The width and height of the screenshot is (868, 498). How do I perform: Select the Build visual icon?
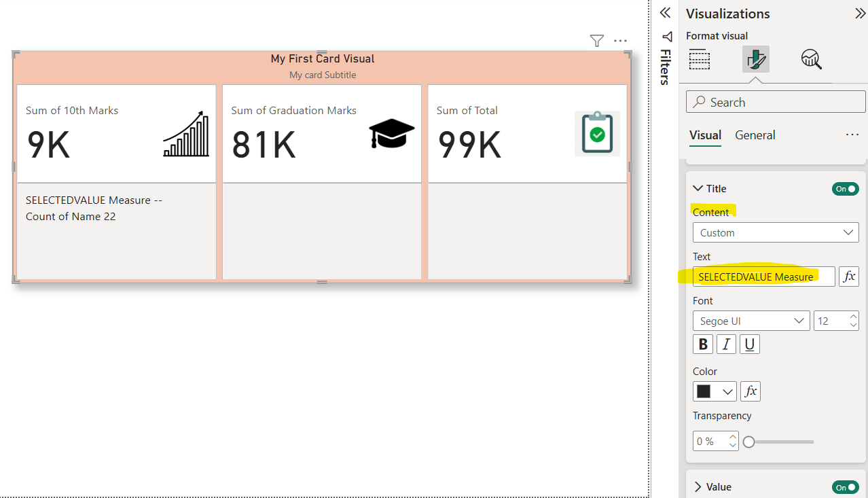click(x=700, y=59)
